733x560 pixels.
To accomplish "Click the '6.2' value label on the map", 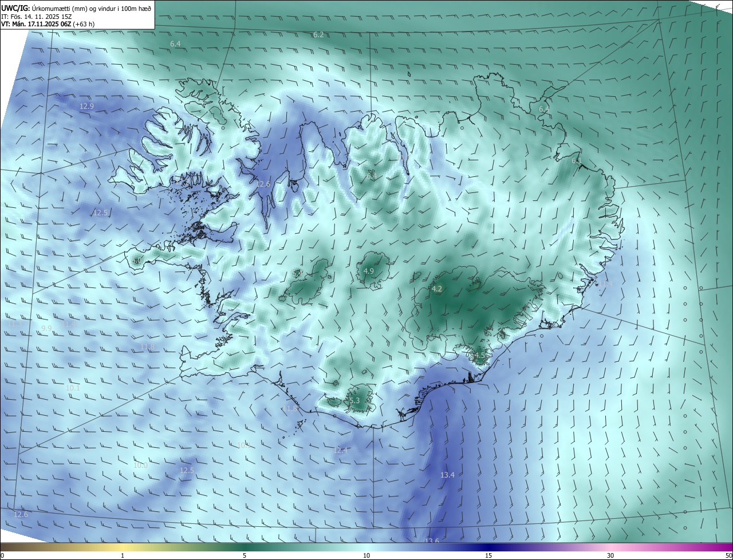I will pos(318,35).
